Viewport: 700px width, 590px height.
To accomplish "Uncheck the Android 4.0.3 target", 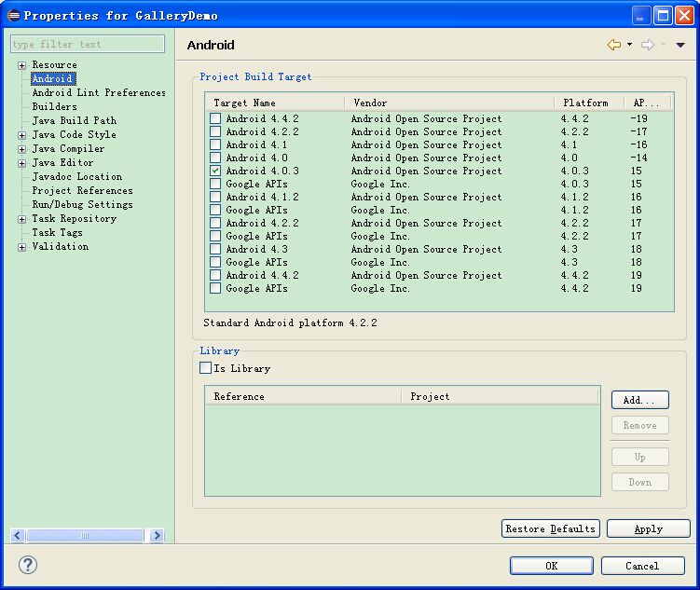I will pos(215,171).
